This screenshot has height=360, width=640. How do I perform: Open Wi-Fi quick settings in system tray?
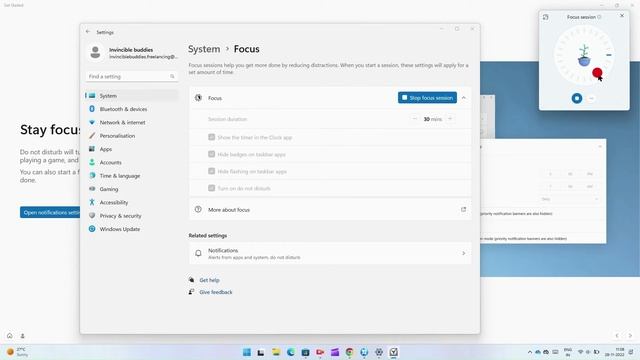pos(580,352)
